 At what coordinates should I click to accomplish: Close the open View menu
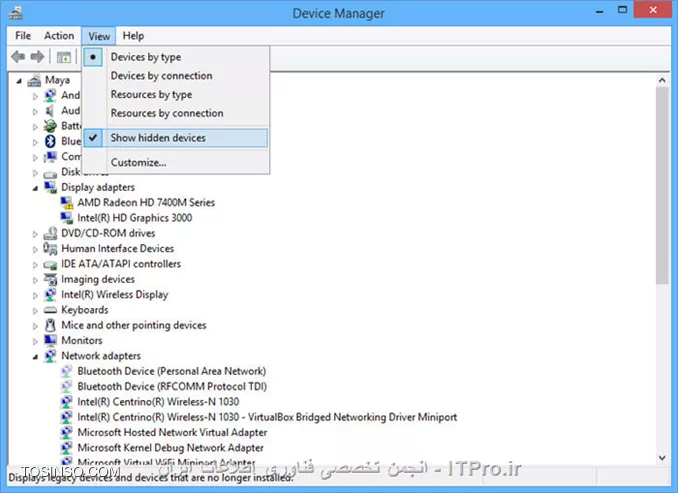(99, 36)
